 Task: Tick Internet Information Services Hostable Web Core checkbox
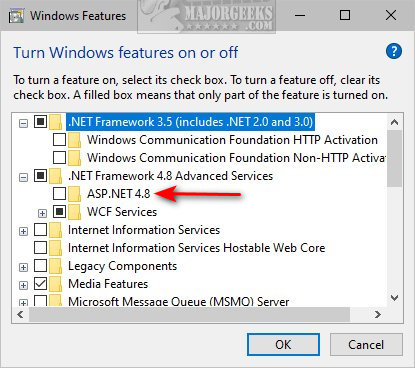coord(40,248)
